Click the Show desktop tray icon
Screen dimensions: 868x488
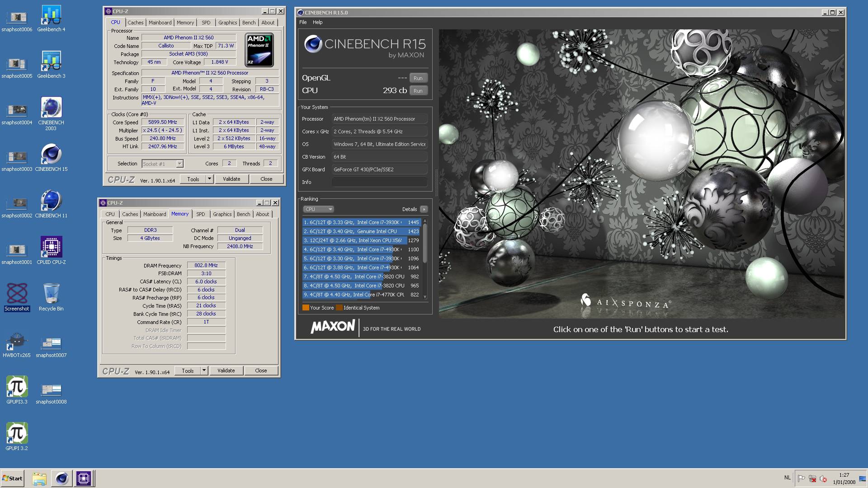863,479
